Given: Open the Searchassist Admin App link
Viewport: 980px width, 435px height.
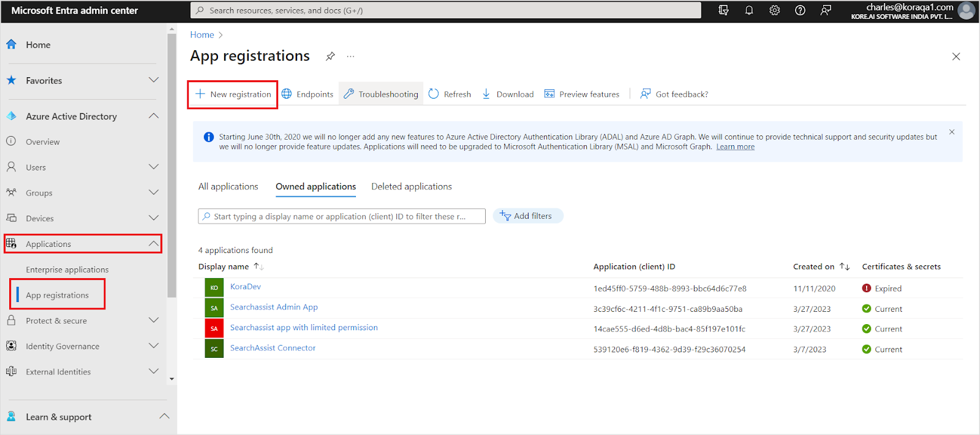Looking at the screenshot, I should point(274,308).
